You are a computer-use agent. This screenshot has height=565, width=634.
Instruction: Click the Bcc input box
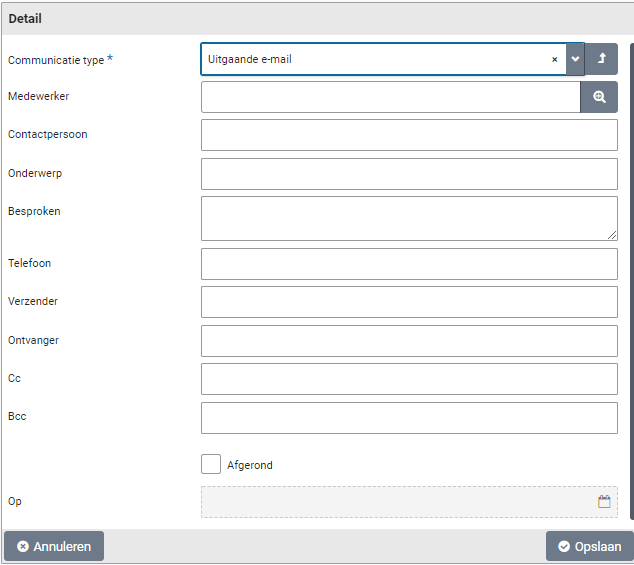409,417
